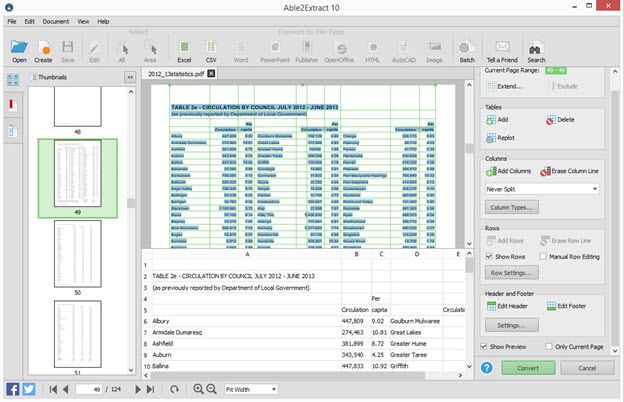Convert to AutoCAD via toolbar icon
Screen dimensions: 624x402
click(404, 51)
